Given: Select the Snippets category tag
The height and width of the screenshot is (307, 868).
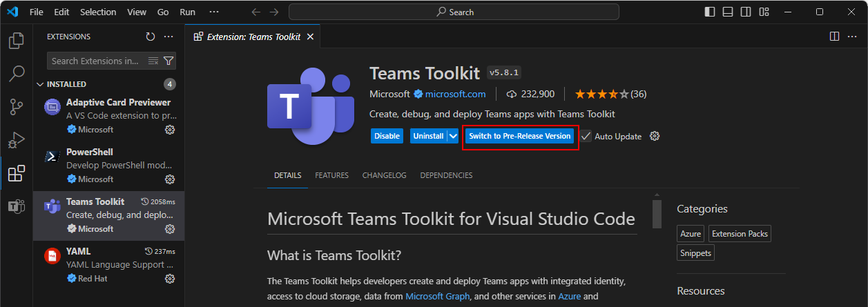Looking at the screenshot, I should coord(695,253).
